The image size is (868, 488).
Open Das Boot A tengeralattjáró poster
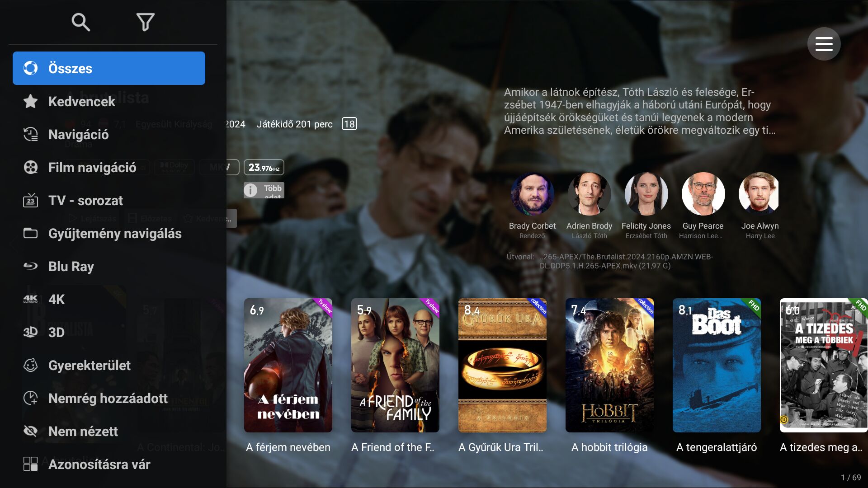(x=717, y=365)
